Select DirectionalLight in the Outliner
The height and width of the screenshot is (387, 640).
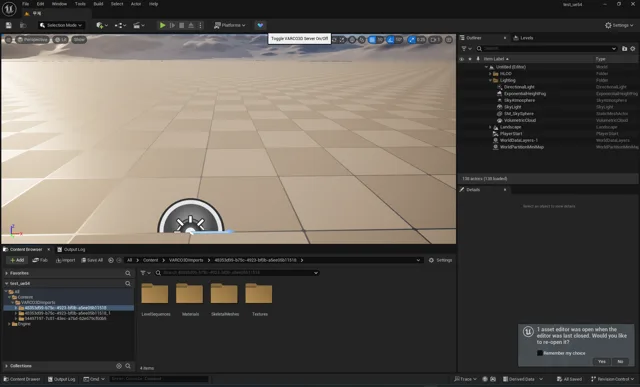pos(519,87)
